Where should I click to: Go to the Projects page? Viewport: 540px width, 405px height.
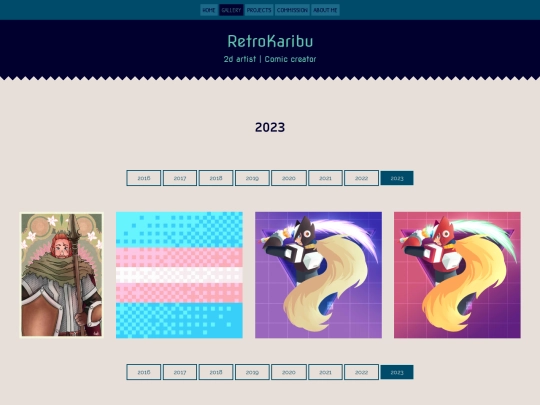259,10
